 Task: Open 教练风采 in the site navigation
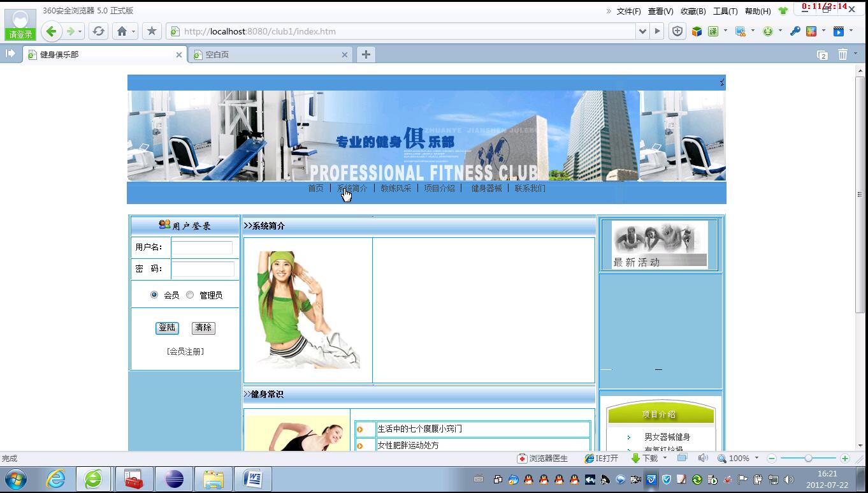396,188
